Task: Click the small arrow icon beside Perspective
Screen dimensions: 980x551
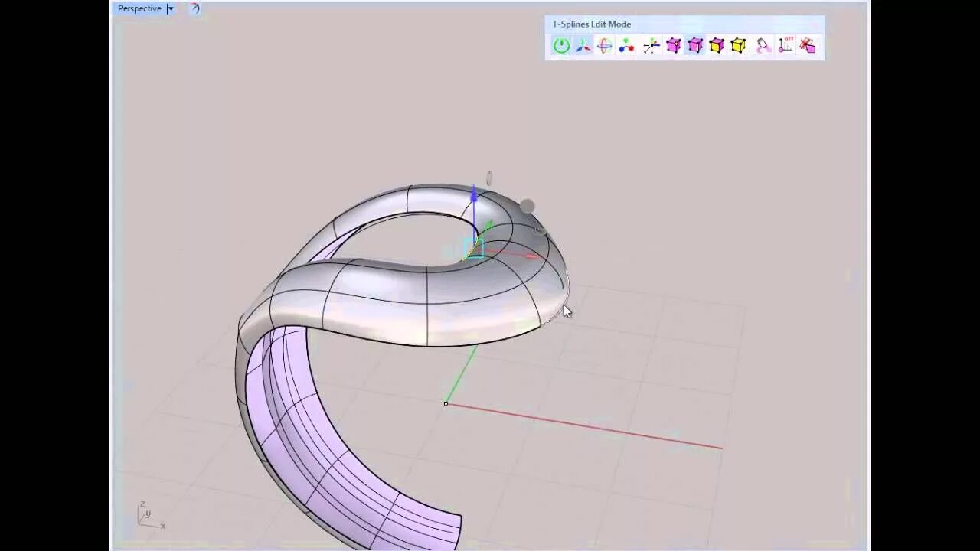Action: tap(194, 9)
